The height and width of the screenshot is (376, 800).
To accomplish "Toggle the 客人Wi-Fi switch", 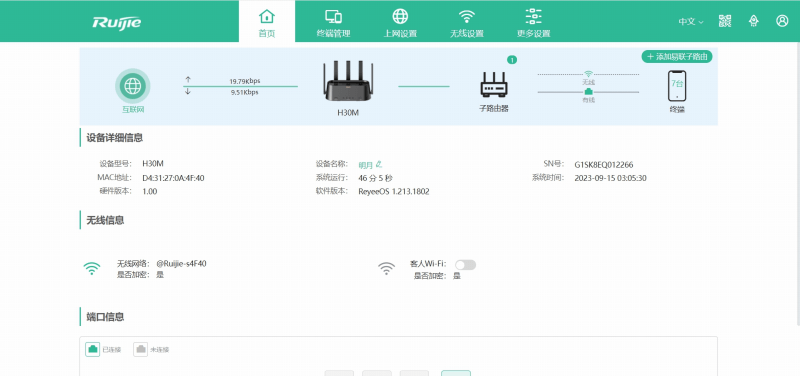I will pos(465,264).
